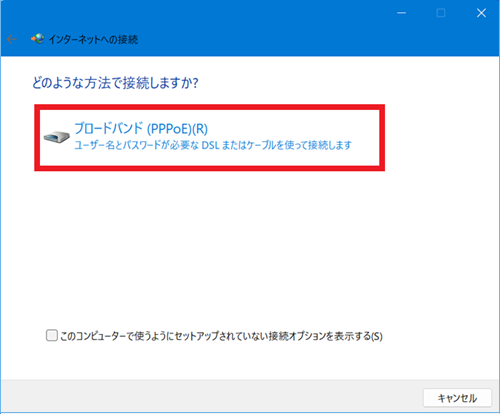Click the インターネットへの接続 window title

coord(93,40)
